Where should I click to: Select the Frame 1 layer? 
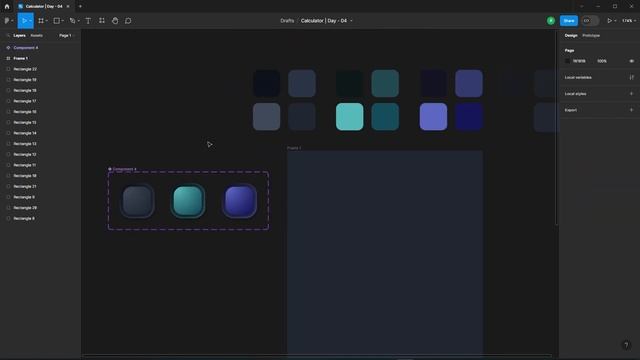point(40,58)
